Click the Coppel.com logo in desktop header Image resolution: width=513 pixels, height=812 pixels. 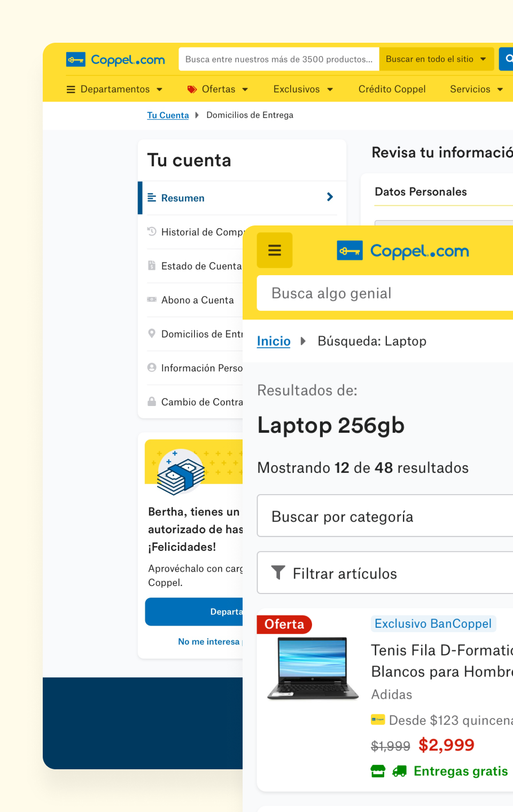115,59
